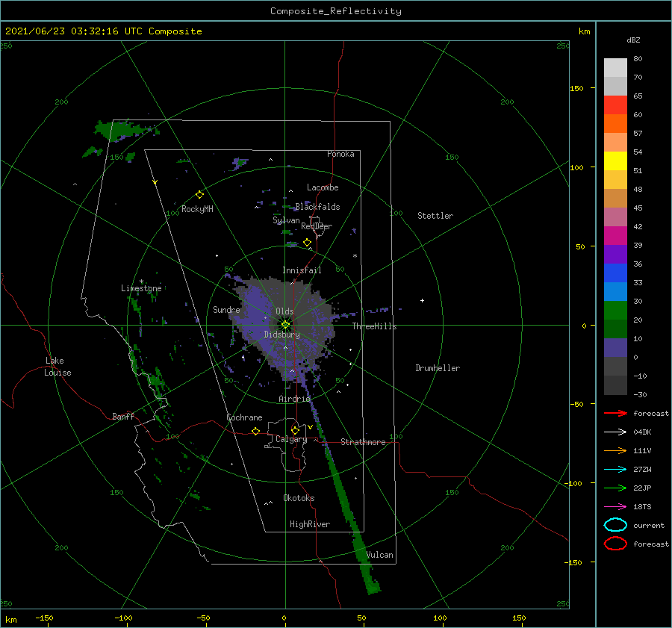Click the green echo patch in northwest corner
Screen dimensions: 672x628
(x=122, y=129)
